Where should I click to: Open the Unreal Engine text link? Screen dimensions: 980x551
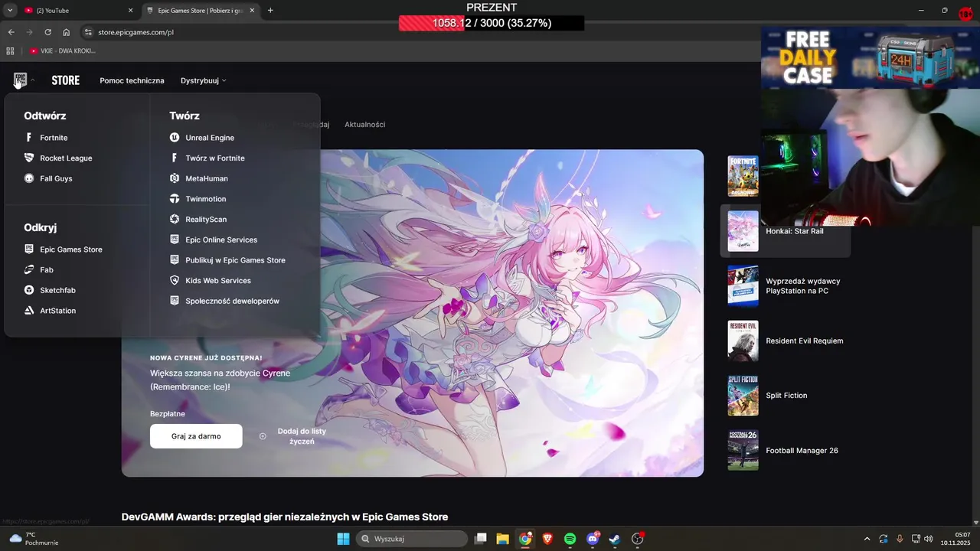click(210, 138)
